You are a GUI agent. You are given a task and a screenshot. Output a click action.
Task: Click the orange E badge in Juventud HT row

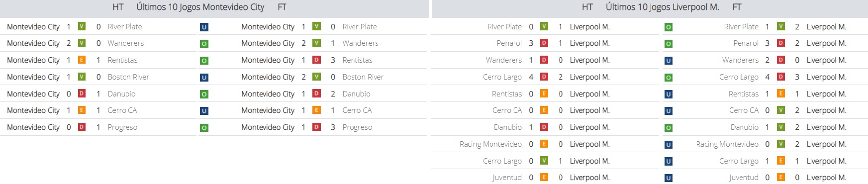point(544,177)
